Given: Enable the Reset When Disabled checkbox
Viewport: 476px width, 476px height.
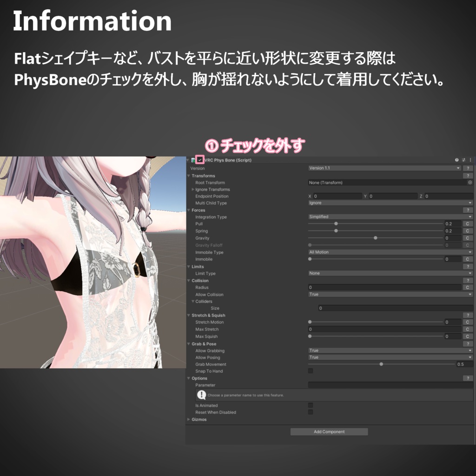Looking at the screenshot, I should pos(310,412).
